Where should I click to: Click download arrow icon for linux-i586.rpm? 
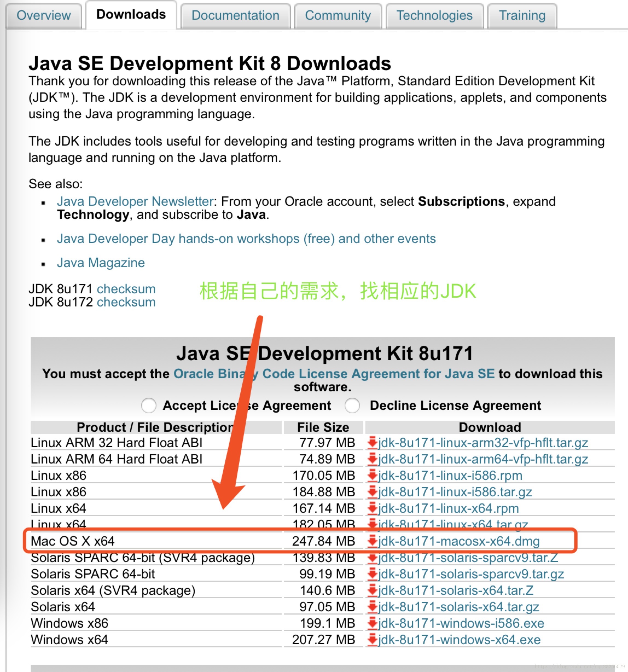pos(372,475)
